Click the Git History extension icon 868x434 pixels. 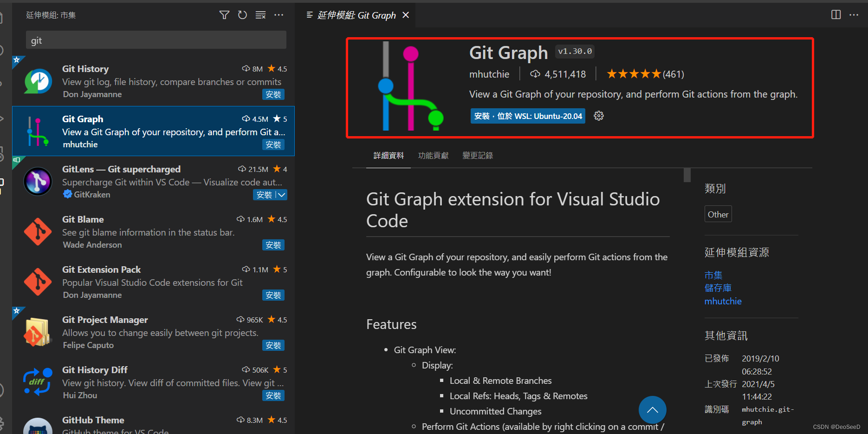38,81
